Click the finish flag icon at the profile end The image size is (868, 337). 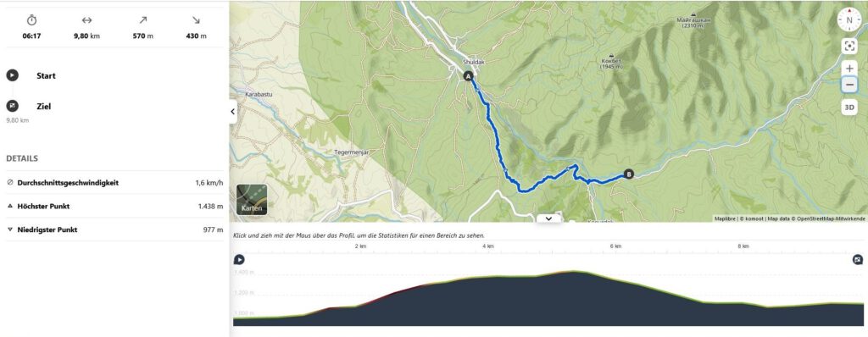(858, 260)
